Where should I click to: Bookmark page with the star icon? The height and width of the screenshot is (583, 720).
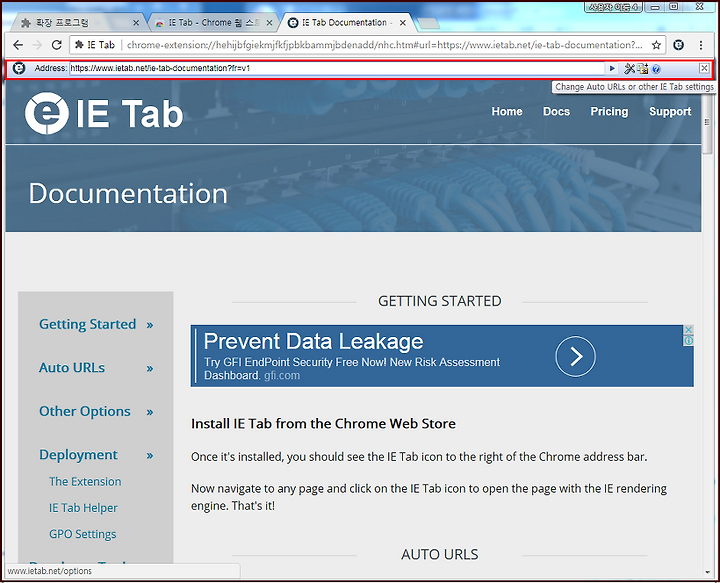(656, 45)
